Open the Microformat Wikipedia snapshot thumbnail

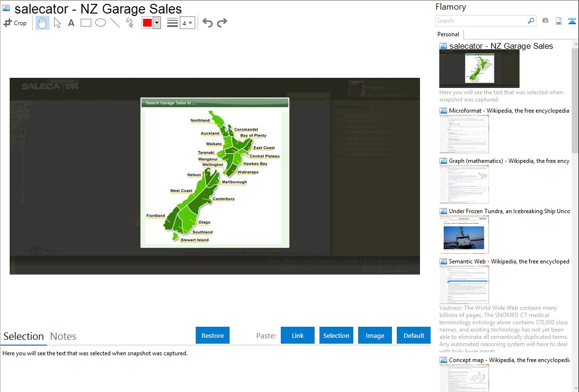tap(464, 134)
